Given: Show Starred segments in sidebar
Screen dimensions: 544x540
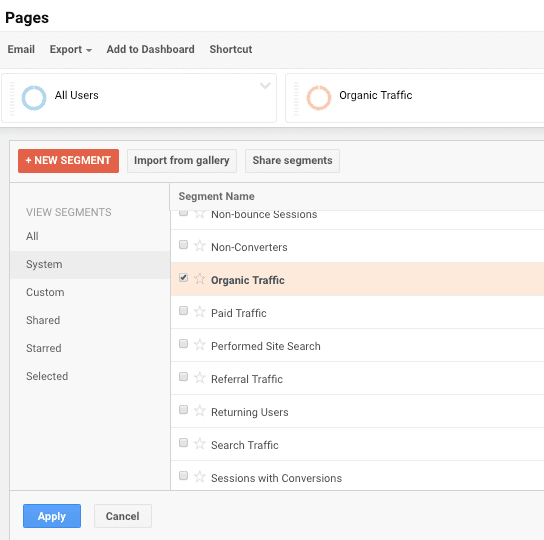Looking at the screenshot, I should 44,348.
